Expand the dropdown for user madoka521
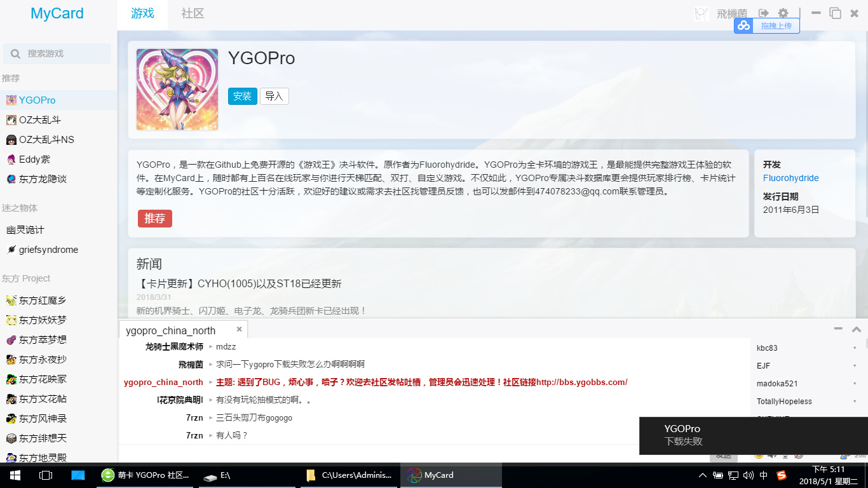This screenshot has width=868, height=488. [x=855, y=384]
